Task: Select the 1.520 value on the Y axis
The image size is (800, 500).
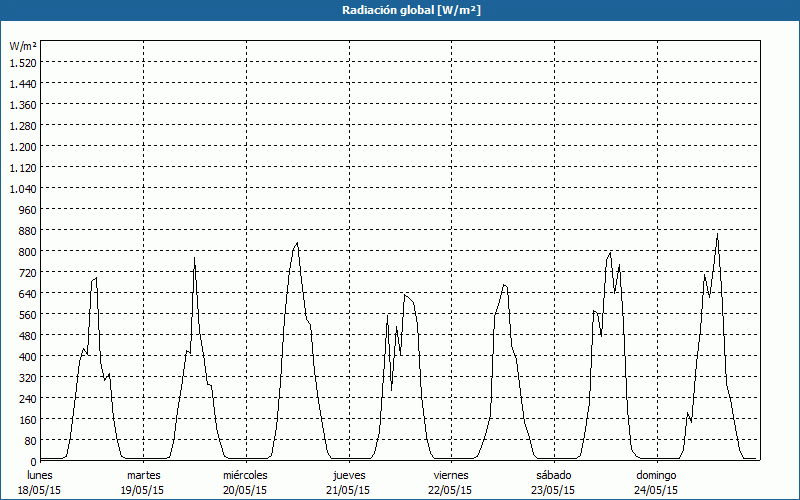Action: (x=23, y=62)
